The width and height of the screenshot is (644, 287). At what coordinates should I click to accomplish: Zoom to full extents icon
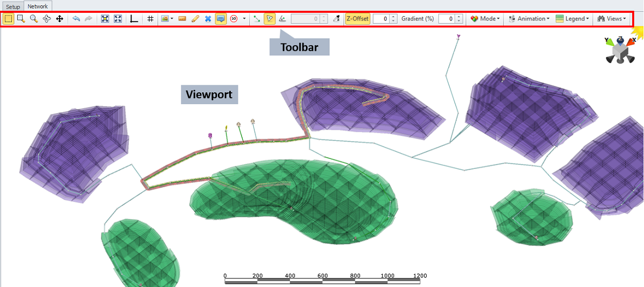pos(118,19)
